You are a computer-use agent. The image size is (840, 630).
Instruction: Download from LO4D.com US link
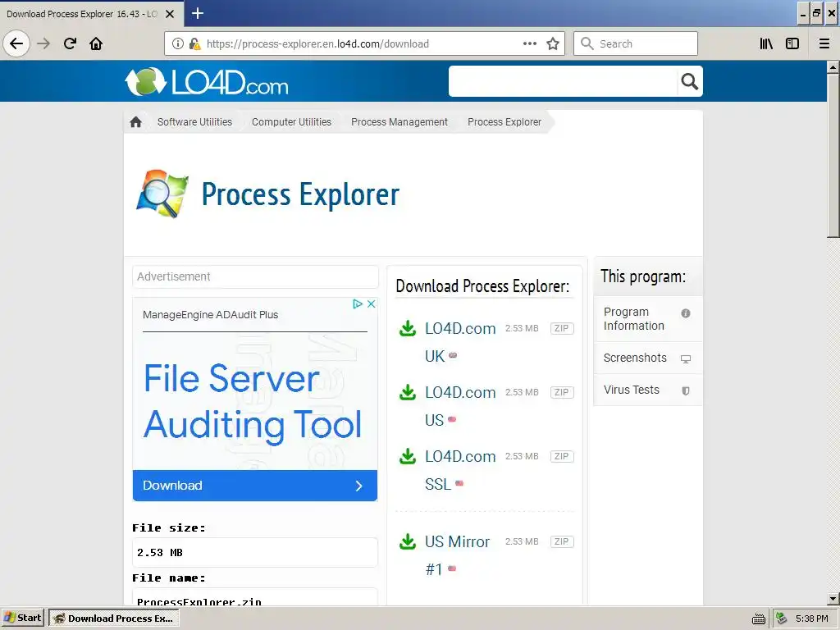pyautogui.click(x=460, y=405)
